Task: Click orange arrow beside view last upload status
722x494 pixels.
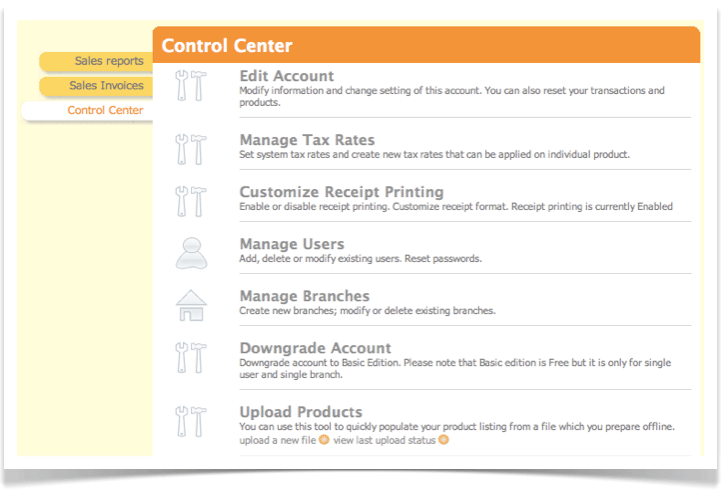Action: coord(443,440)
